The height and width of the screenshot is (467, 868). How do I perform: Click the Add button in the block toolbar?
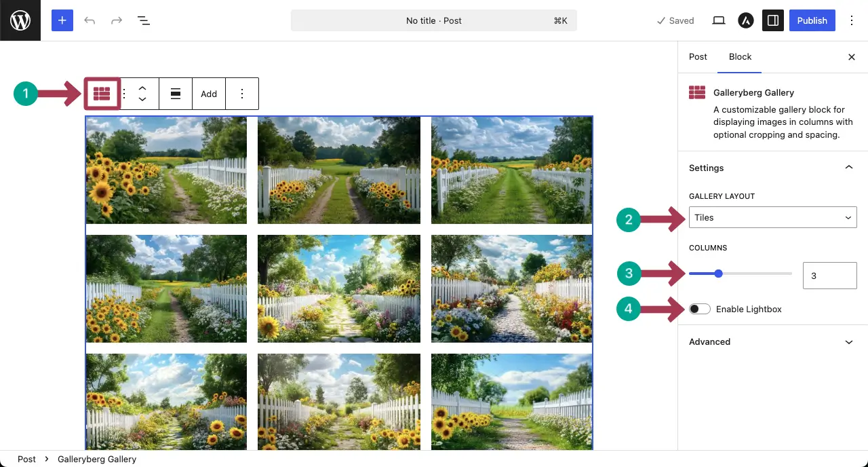click(x=209, y=94)
